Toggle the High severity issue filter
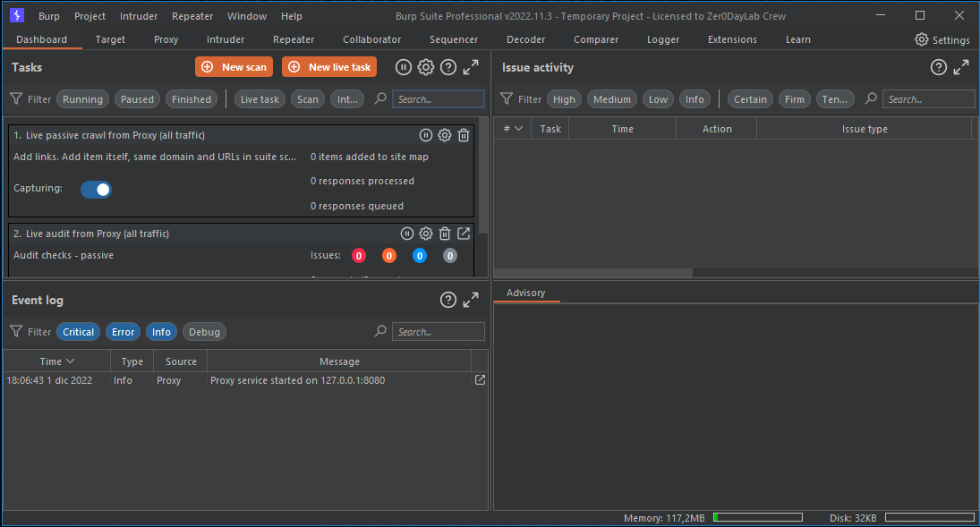The width and height of the screenshot is (980, 527). point(564,99)
